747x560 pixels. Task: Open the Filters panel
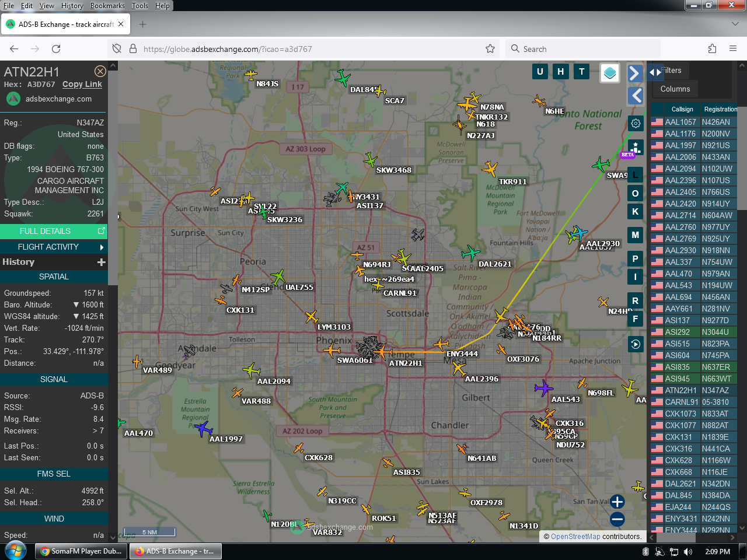point(671,71)
